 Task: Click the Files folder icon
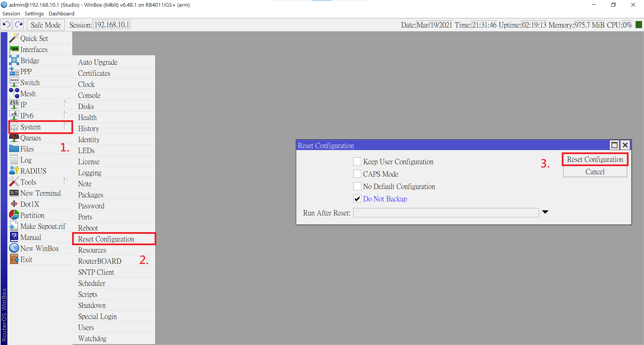(14, 149)
